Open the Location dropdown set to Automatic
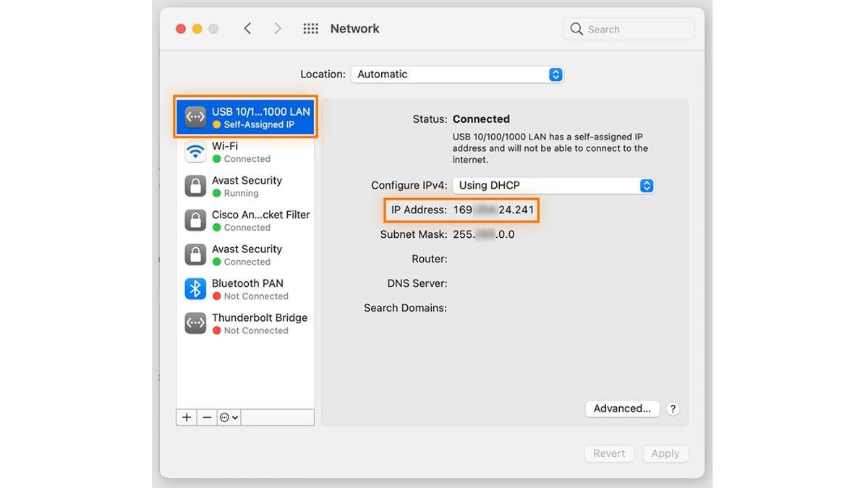Image resolution: width=868 pixels, height=488 pixels. tap(456, 74)
